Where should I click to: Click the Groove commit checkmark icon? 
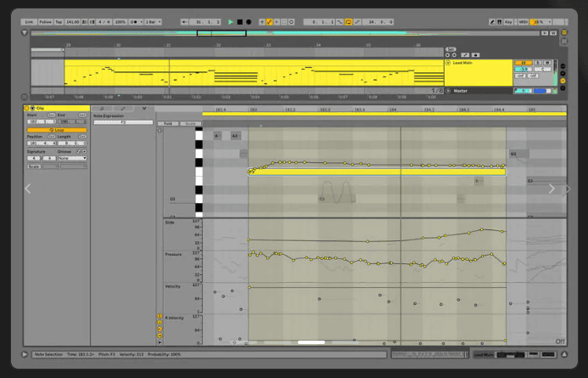coord(78,152)
